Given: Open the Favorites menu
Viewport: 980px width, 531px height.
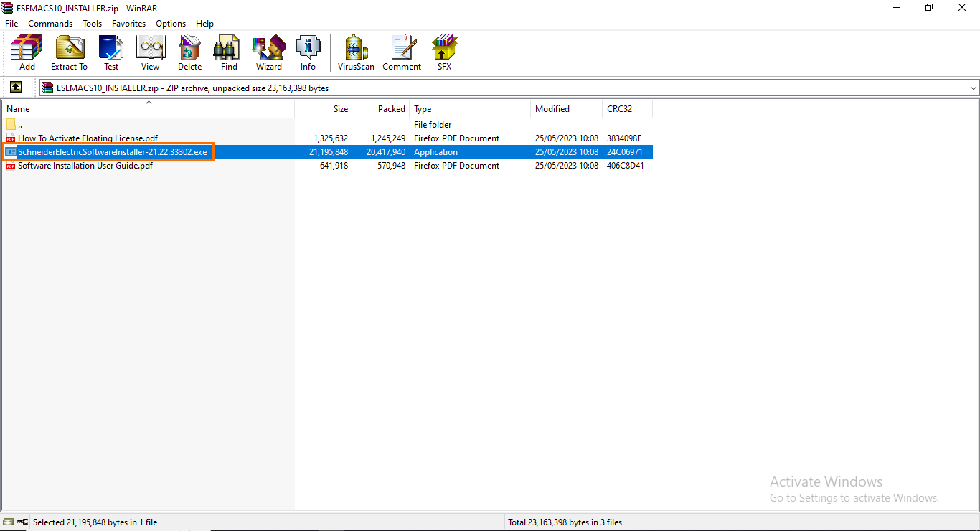Looking at the screenshot, I should point(128,24).
